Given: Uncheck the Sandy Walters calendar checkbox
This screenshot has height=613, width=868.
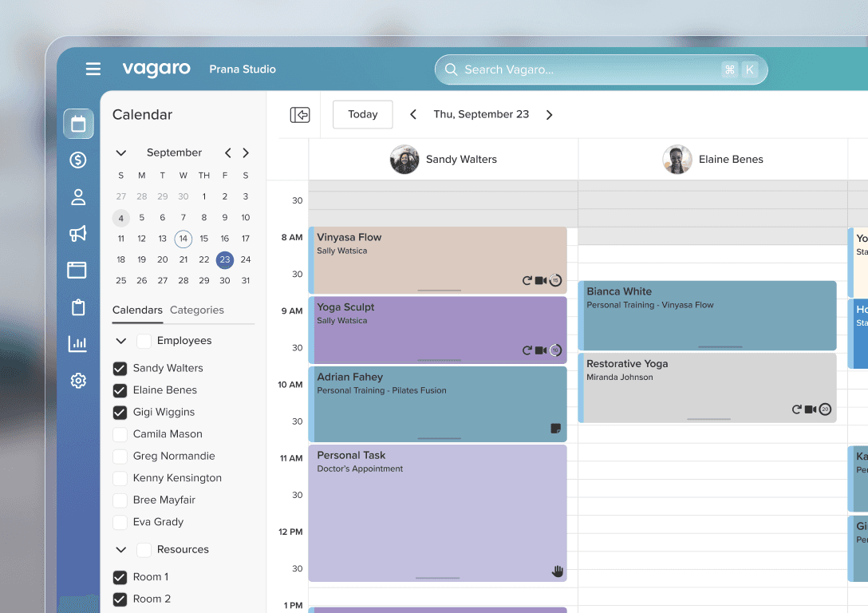Looking at the screenshot, I should tap(120, 369).
